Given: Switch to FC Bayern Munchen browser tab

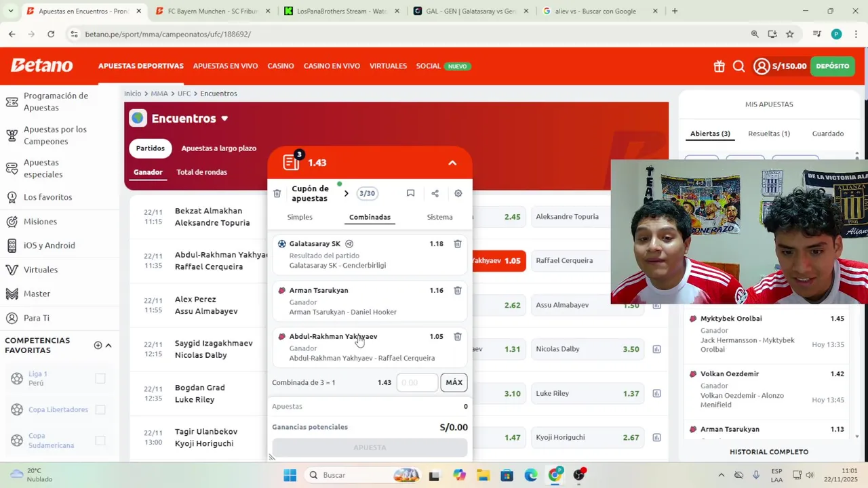Looking at the screenshot, I should [213, 11].
